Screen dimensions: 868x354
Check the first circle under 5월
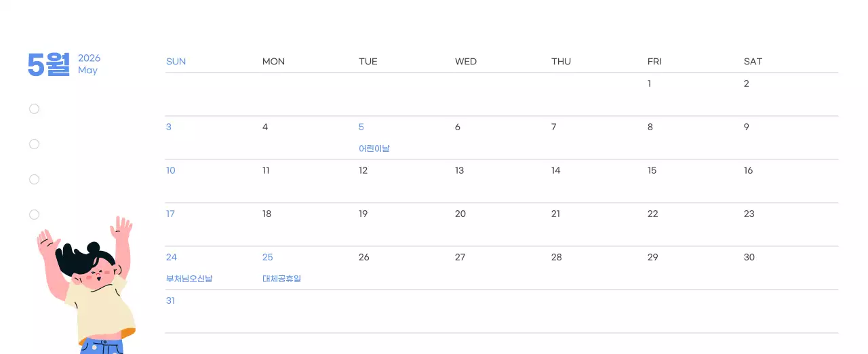(x=35, y=109)
